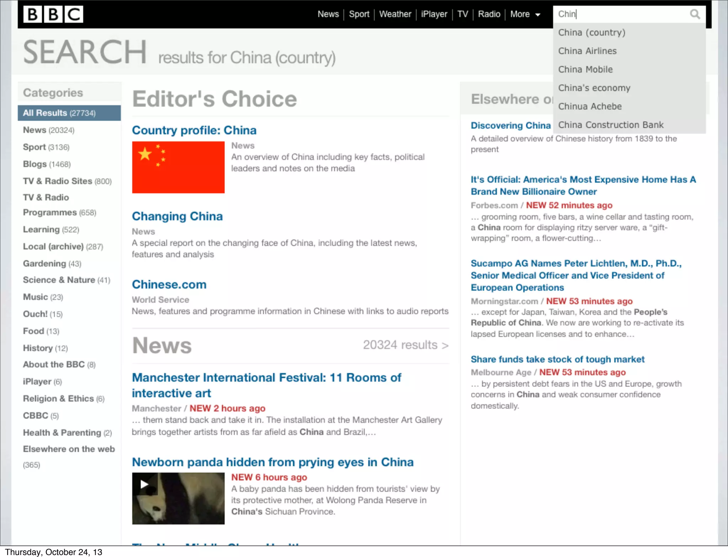Image resolution: width=728 pixels, height=560 pixels.
Task: Select the China Airlines suggestion
Action: coord(587,51)
